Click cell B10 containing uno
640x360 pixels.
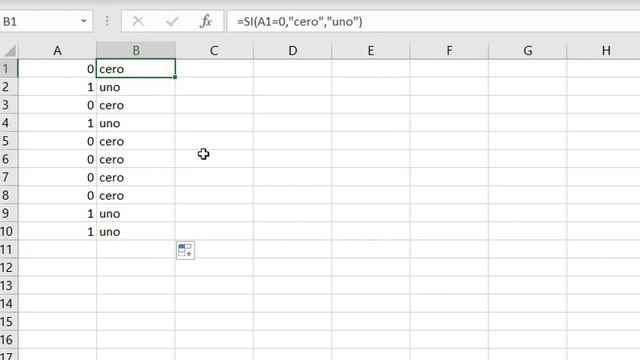click(x=136, y=231)
